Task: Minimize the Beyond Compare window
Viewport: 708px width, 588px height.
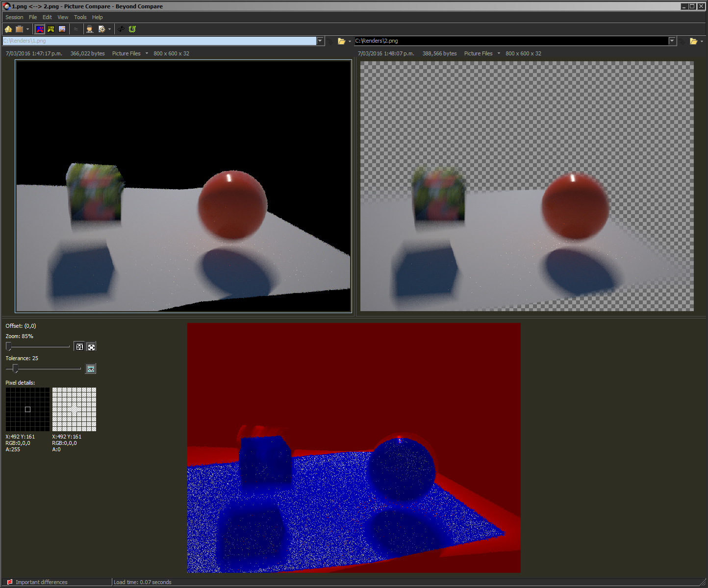Action: tap(684, 6)
